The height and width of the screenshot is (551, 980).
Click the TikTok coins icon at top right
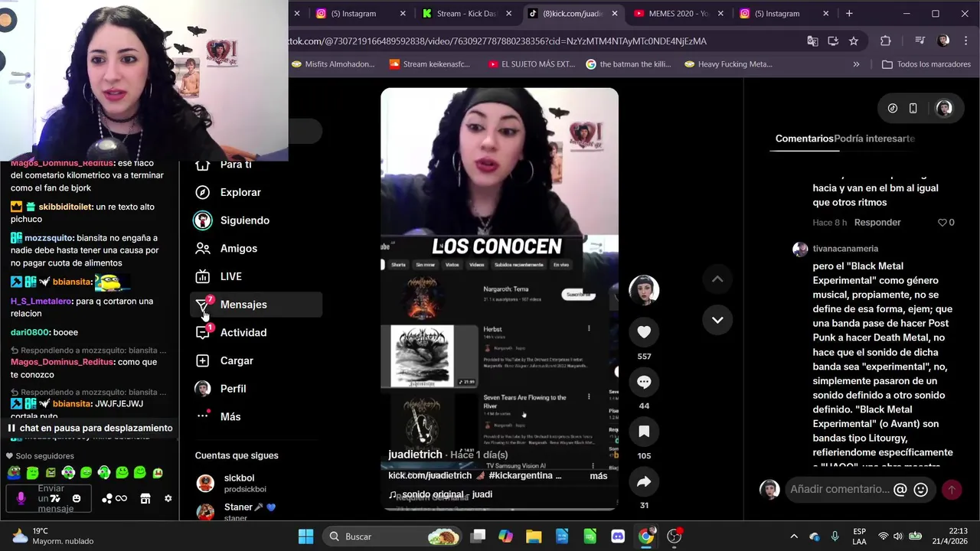[x=893, y=109]
